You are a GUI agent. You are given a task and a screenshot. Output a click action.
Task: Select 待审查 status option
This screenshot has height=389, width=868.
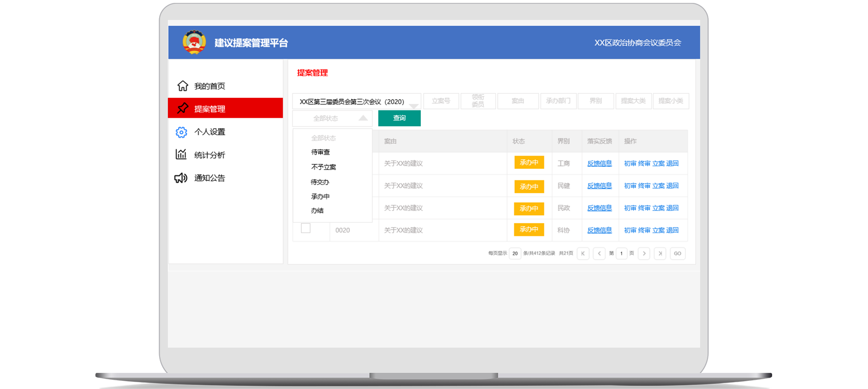click(x=321, y=152)
